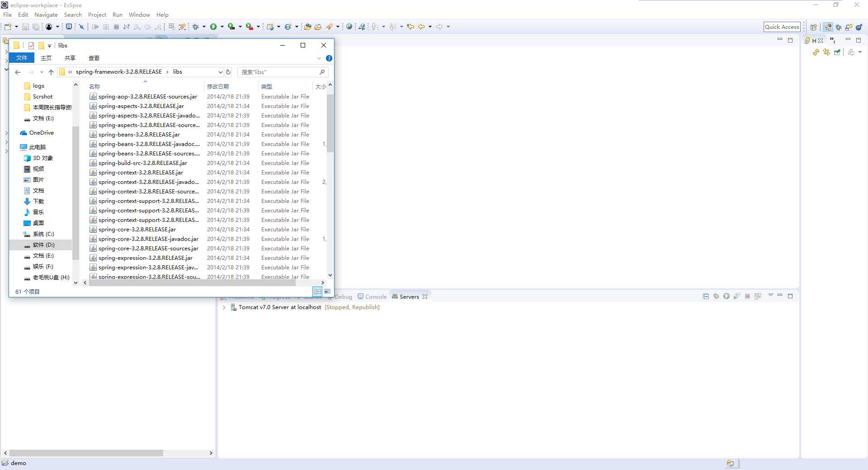
Task: Open the Project menu in Eclipse
Action: pos(97,15)
